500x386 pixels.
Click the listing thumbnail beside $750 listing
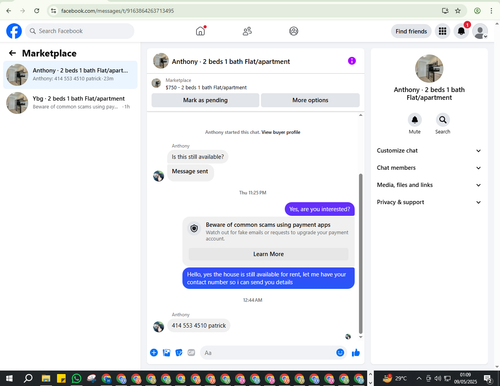156,83
